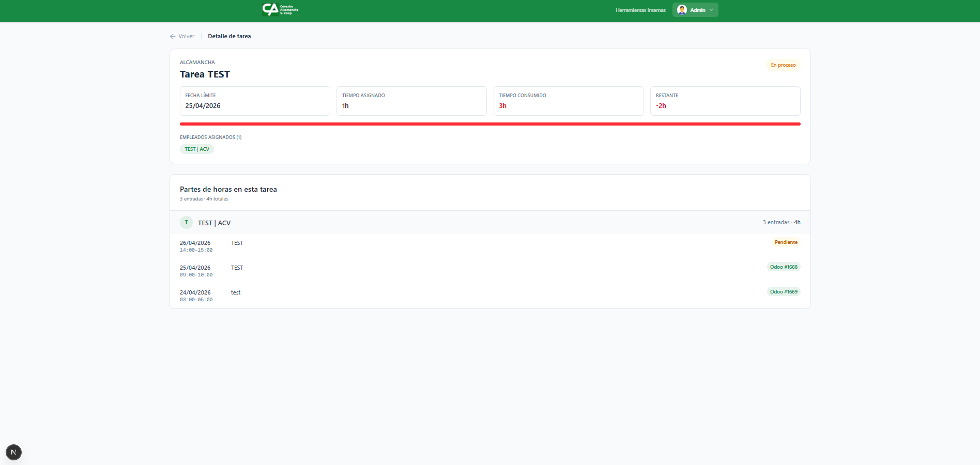Click the En proceso status badge

click(x=783, y=65)
